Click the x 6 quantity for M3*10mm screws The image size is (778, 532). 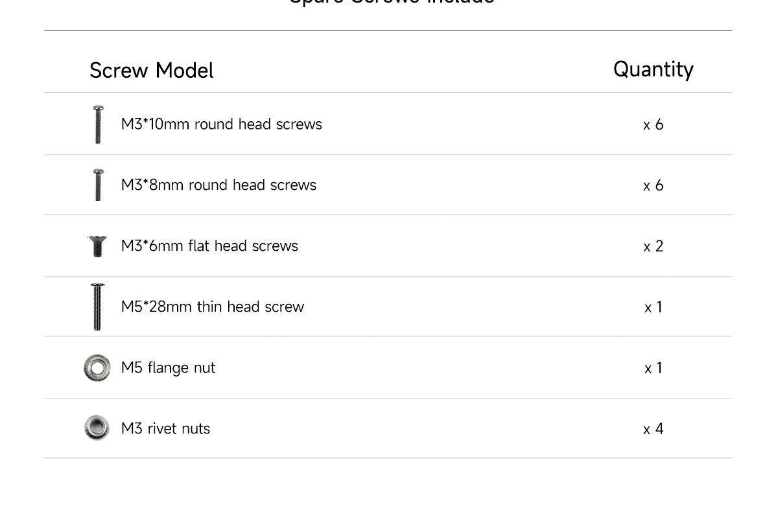pyautogui.click(x=653, y=124)
